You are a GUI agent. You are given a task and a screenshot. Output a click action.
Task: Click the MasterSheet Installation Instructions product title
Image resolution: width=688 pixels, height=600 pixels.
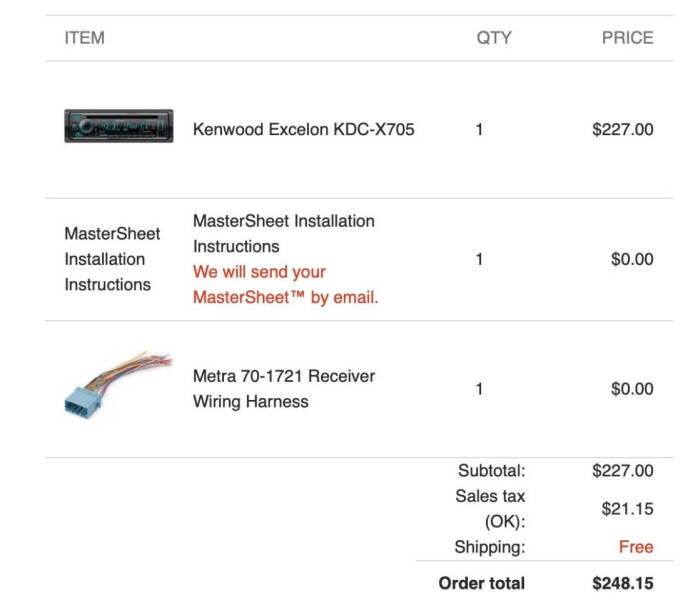tap(284, 234)
